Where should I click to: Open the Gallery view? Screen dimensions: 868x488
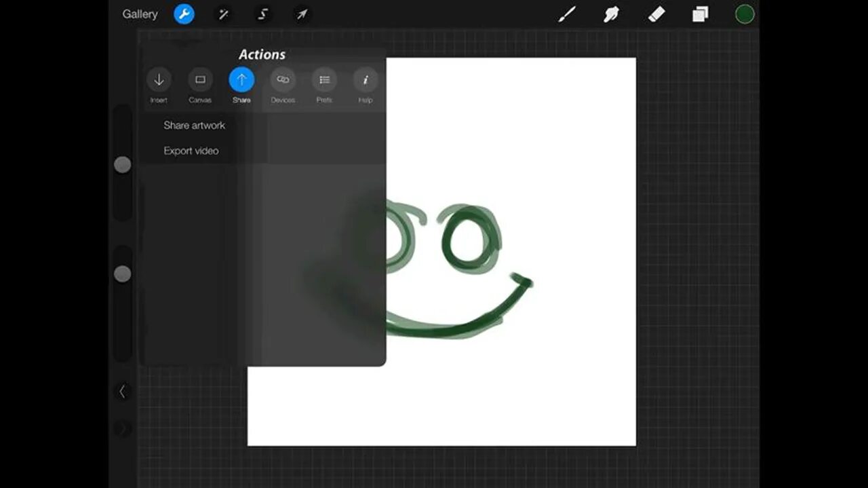140,14
